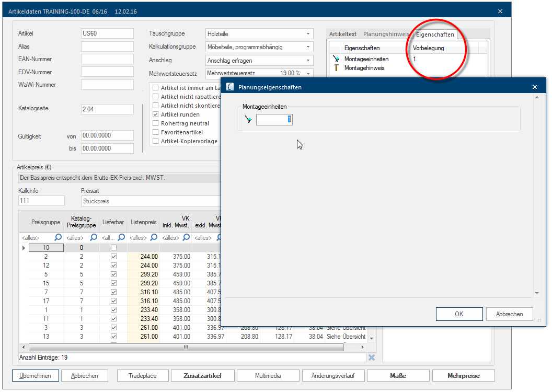Click the Listenpreis column search icon

coord(154,237)
